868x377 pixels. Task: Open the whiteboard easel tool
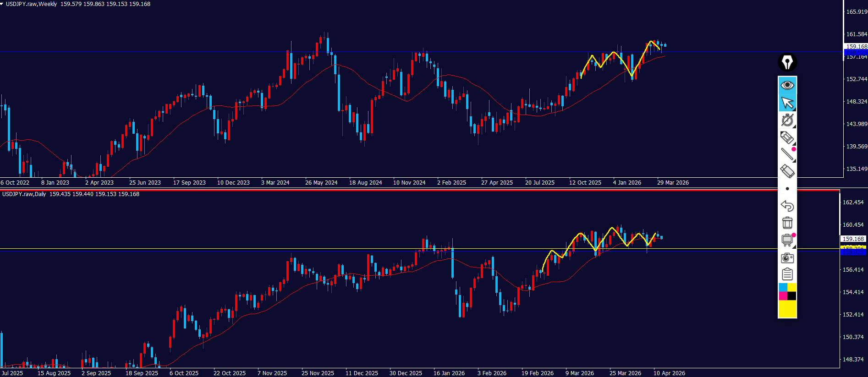787,240
